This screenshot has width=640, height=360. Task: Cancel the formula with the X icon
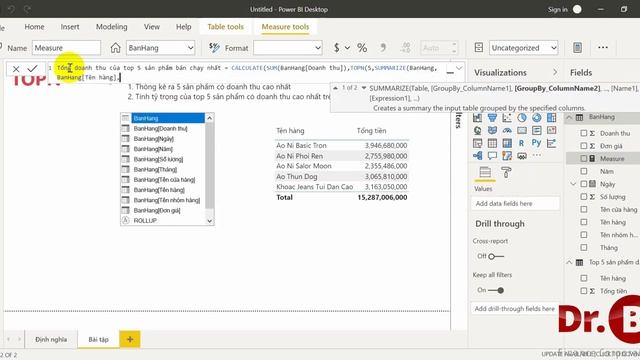click(16, 69)
